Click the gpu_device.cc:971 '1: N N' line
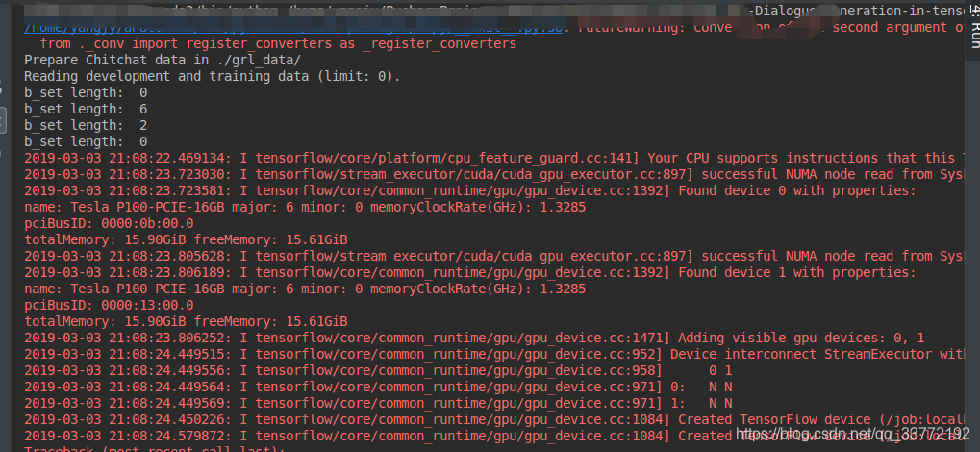Viewport: 980px width, 452px height. (x=378, y=403)
